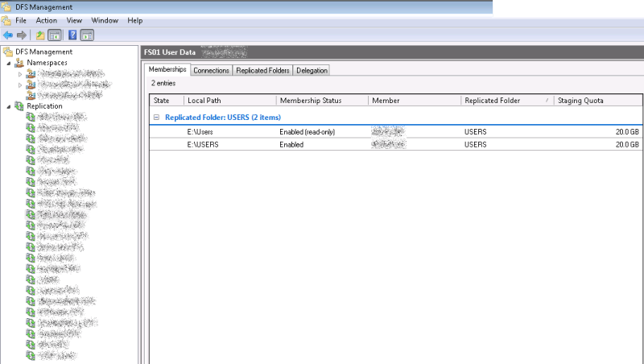Screen dimensions: 644x364
Task: Switch to the Replicated Folders tab
Action: (263, 70)
